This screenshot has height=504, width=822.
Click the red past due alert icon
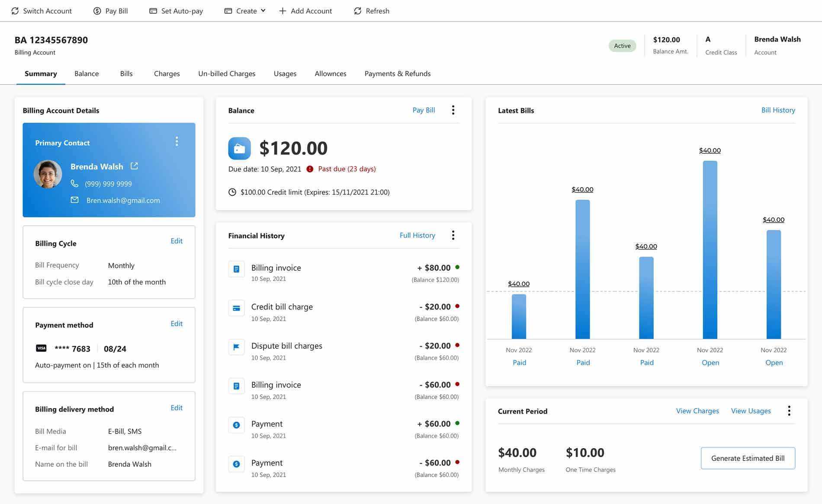click(x=310, y=169)
